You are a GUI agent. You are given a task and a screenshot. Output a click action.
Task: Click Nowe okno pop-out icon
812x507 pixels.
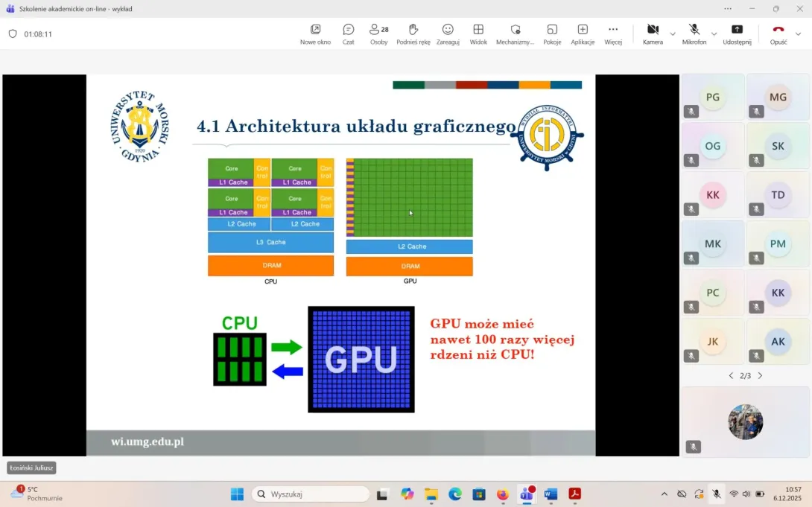[315, 34]
